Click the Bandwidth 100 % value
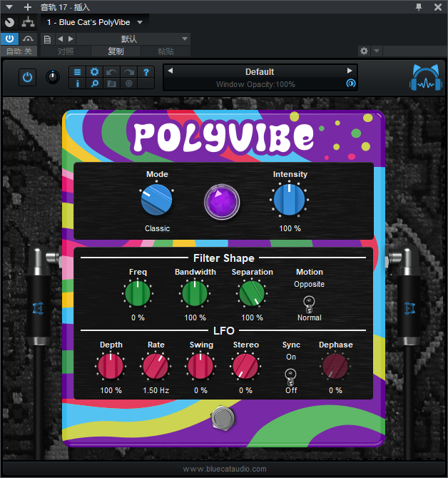Screen dimensions: 448x478 (x=195, y=317)
